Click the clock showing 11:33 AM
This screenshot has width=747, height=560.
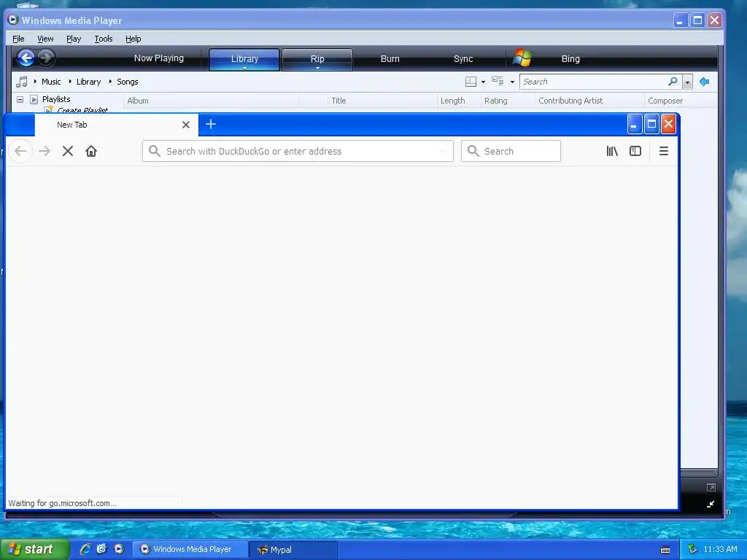tap(720, 549)
